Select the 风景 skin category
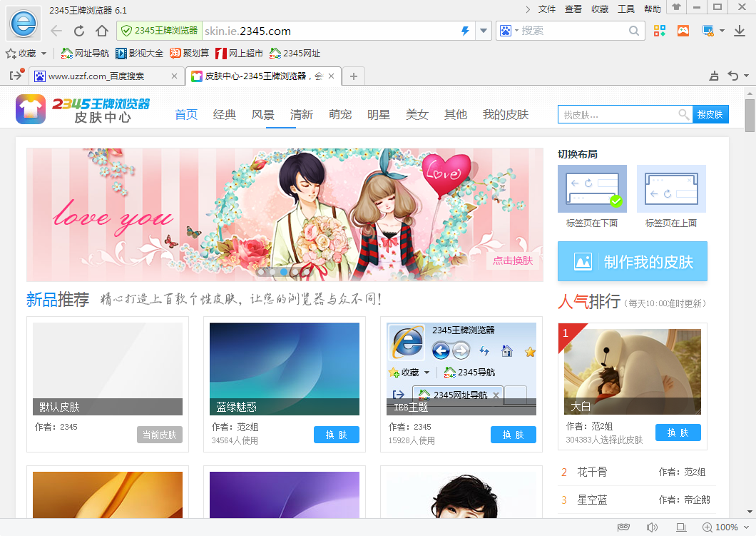The image size is (756, 536). coord(263,115)
